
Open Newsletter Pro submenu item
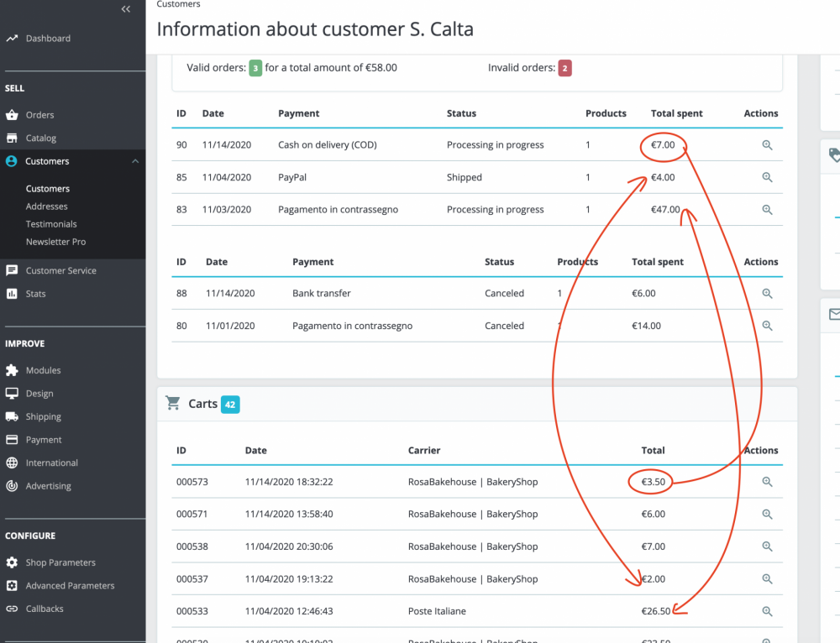pyautogui.click(x=55, y=242)
